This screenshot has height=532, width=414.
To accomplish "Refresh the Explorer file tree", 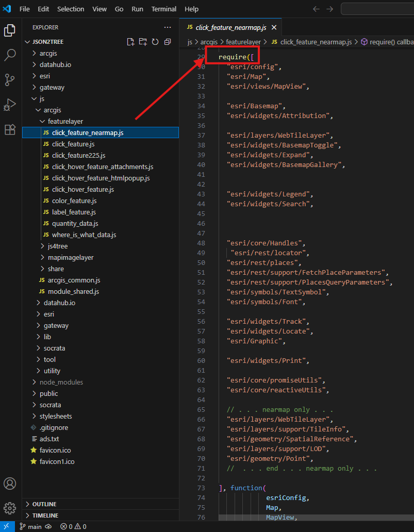I will tap(155, 42).
